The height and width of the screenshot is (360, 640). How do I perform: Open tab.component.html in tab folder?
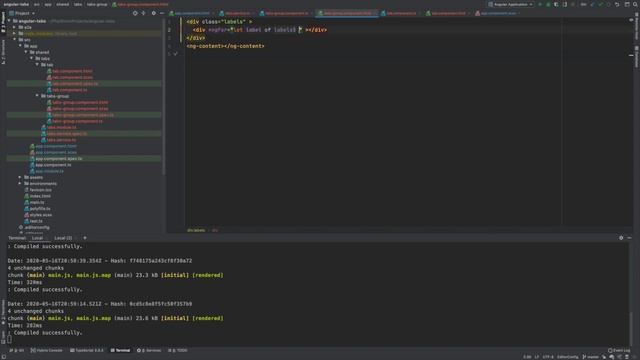(x=72, y=71)
